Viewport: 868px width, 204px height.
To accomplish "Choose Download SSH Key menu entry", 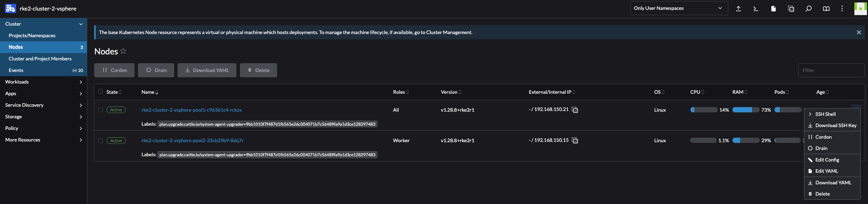I will pos(832,125).
